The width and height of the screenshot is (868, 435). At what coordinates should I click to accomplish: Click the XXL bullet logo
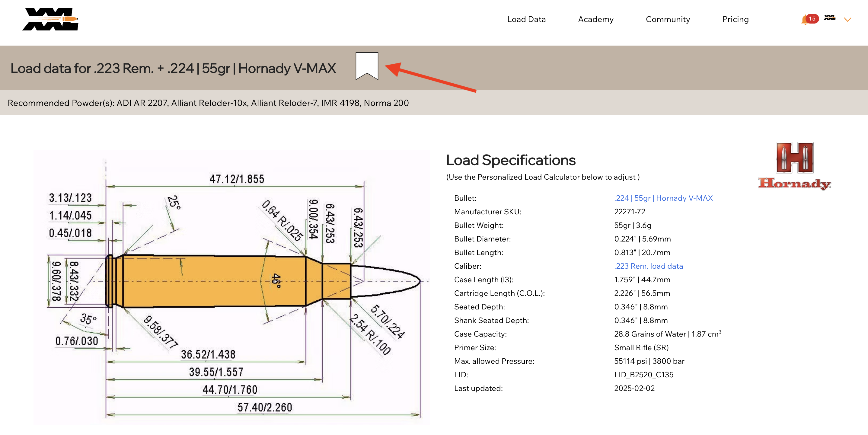coord(50,19)
